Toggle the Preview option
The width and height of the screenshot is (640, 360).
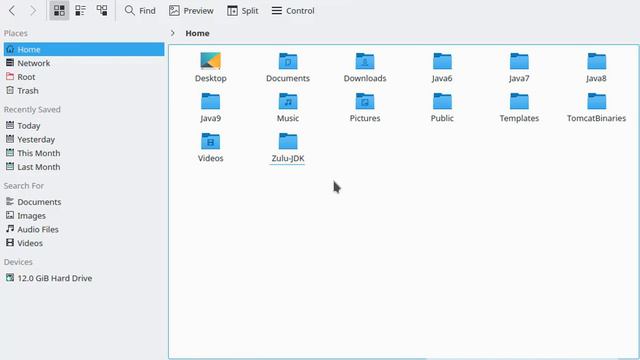pyautogui.click(x=191, y=11)
